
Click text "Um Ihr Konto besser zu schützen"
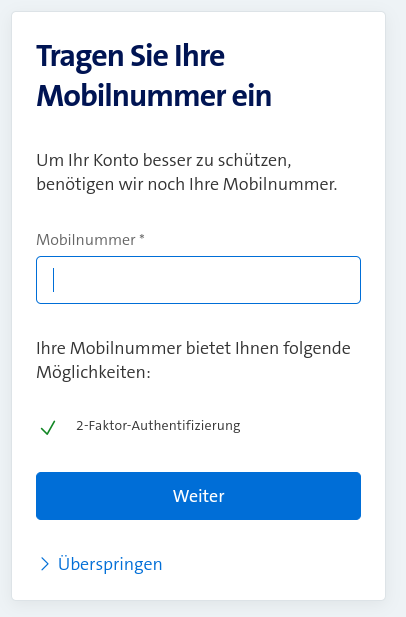click(162, 161)
